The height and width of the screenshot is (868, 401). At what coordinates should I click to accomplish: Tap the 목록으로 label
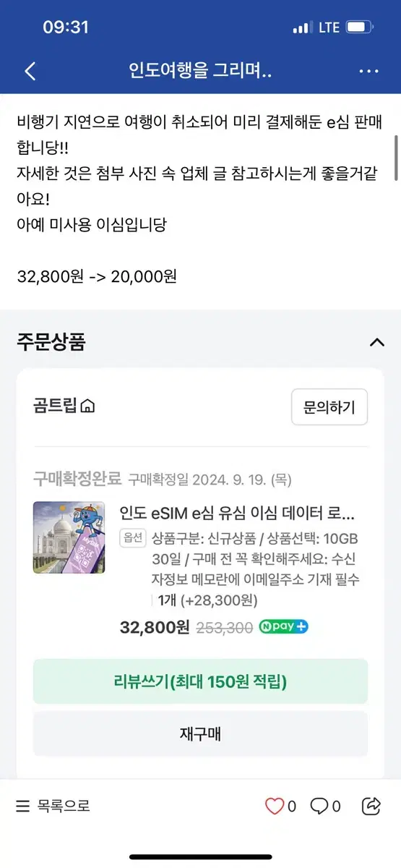64,806
